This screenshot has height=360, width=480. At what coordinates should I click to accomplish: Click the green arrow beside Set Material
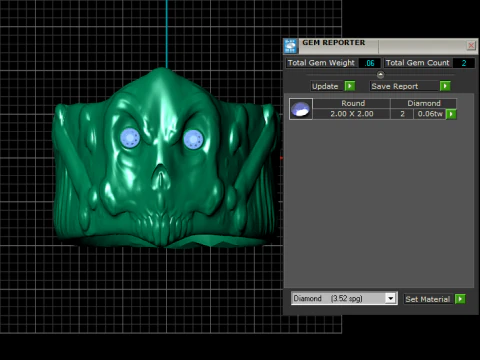pos(460,299)
